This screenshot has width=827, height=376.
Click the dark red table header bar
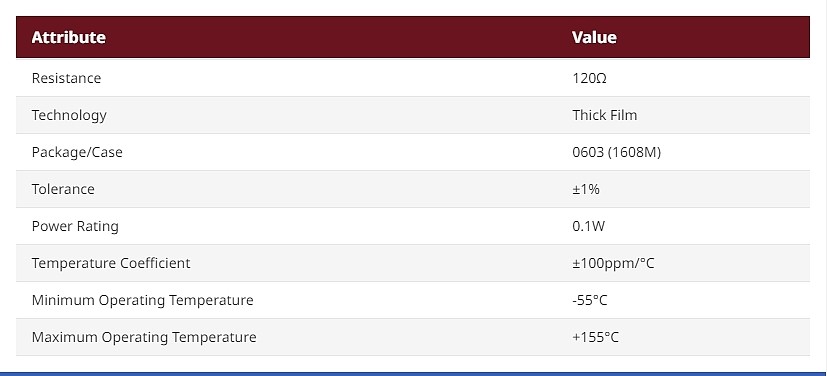[413, 37]
